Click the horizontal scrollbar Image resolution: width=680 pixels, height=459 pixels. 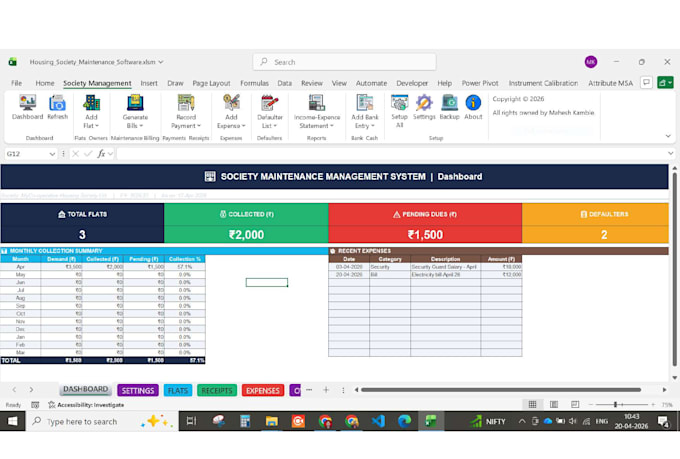(x=500, y=390)
